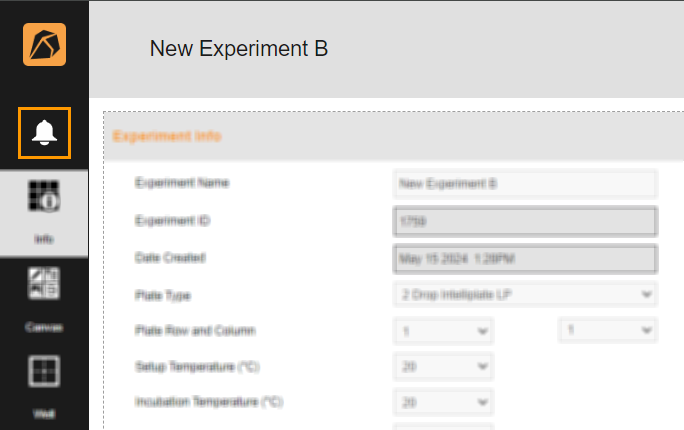
Task: Expand the Plate Row dropdown
Action: click(443, 331)
